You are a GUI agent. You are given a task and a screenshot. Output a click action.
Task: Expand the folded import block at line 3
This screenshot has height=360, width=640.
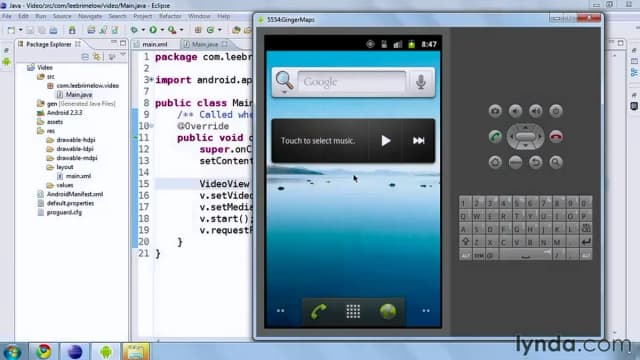click(x=151, y=80)
